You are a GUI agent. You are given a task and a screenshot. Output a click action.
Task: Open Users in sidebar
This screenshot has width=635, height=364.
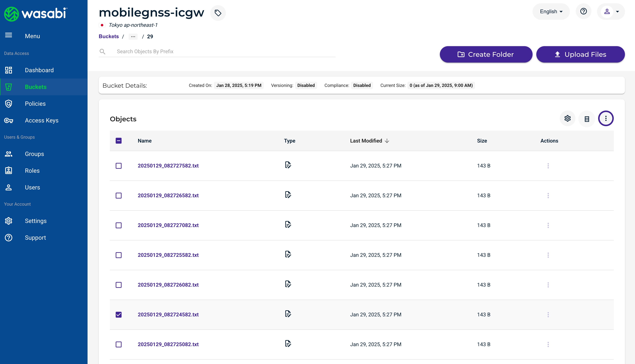[x=44, y=187]
